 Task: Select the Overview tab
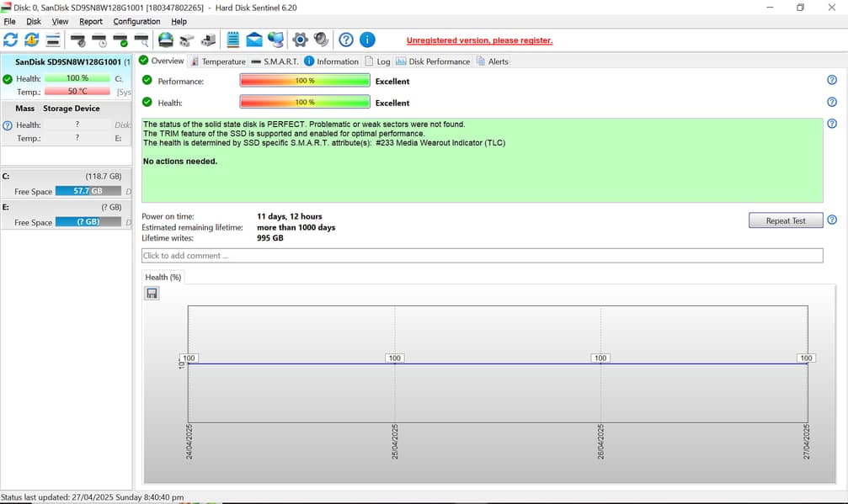(162, 61)
